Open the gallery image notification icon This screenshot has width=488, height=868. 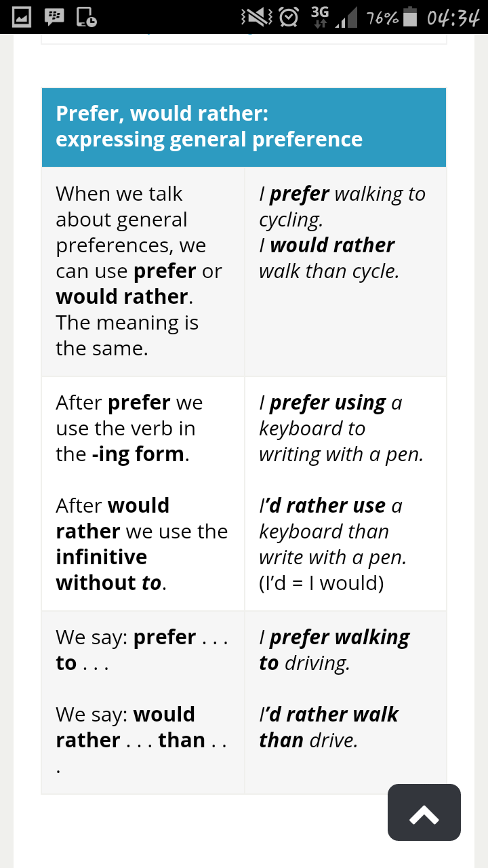click(x=22, y=16)
